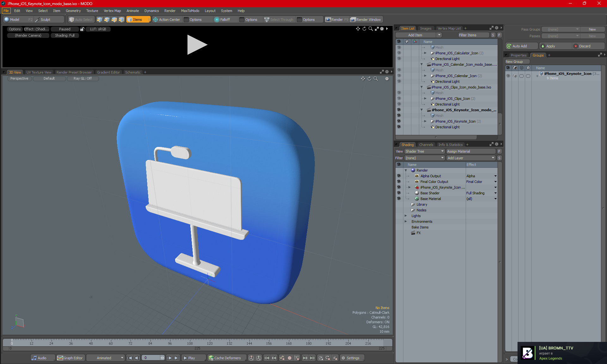Click the New Group button

pos(517,62)
